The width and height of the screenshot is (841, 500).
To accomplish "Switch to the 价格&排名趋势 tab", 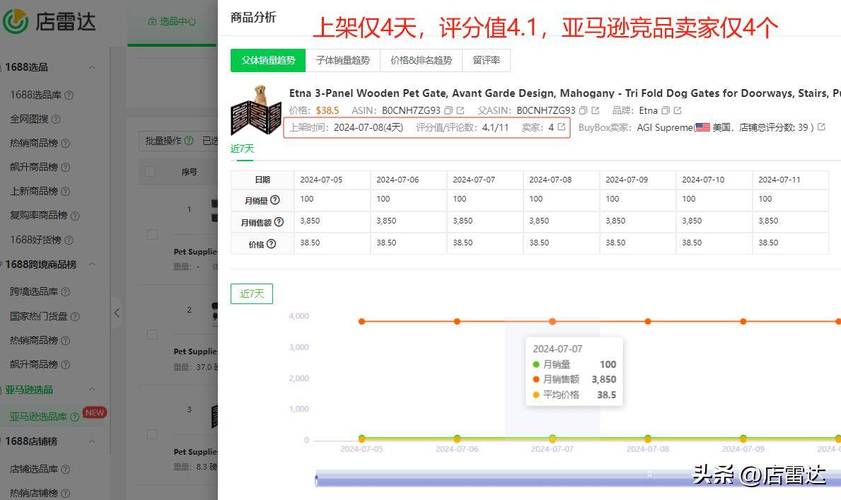I will 421,60.
